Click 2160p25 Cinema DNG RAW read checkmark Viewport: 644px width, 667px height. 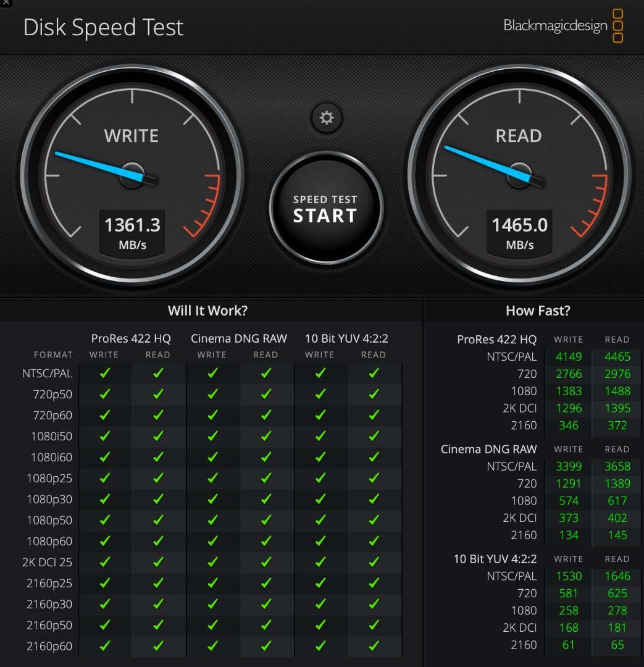pyautogui.click(x=266, y=583)
